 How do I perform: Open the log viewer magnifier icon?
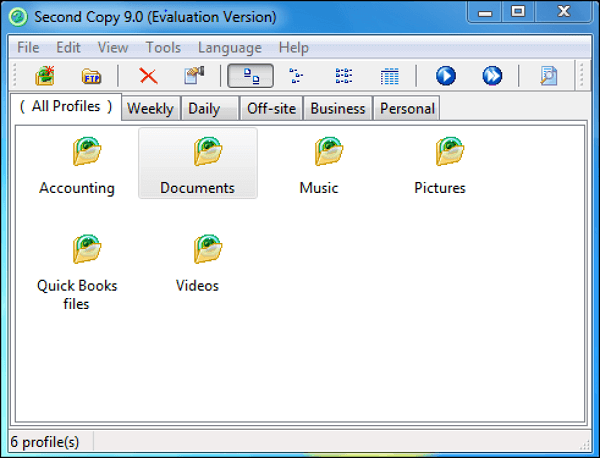548,75
